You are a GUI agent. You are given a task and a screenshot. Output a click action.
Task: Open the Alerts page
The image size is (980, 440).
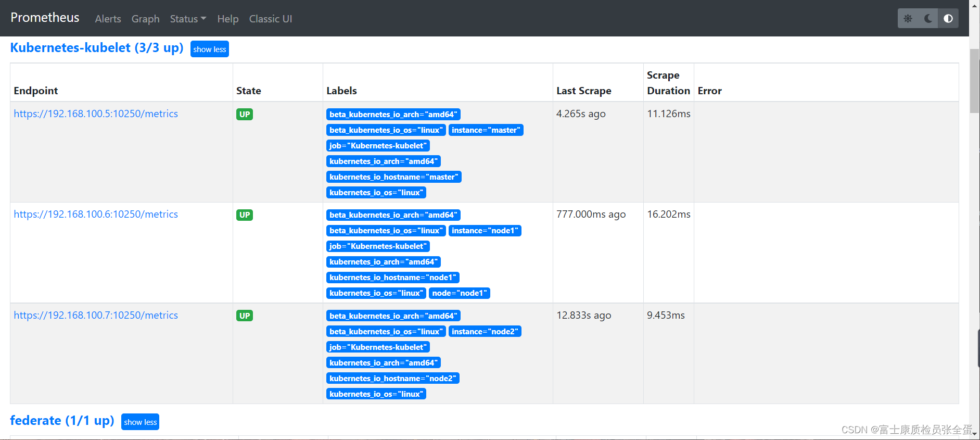tap(108, 19)
